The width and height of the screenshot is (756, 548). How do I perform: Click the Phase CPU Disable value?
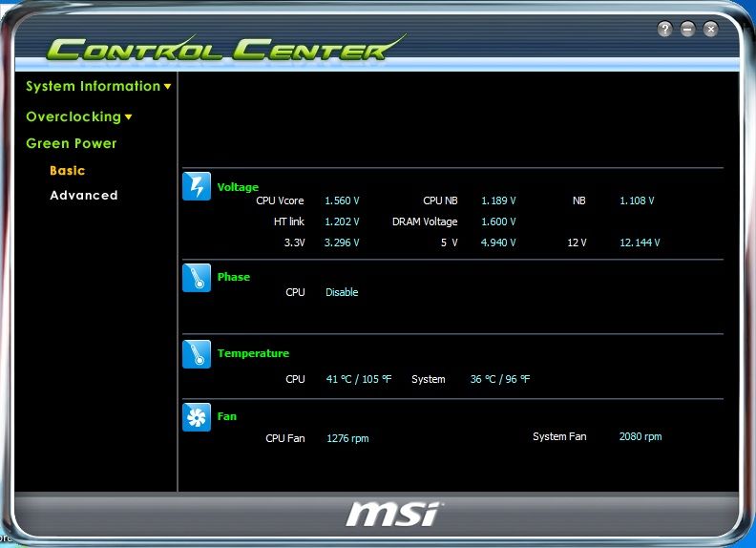tap(342, 292)
